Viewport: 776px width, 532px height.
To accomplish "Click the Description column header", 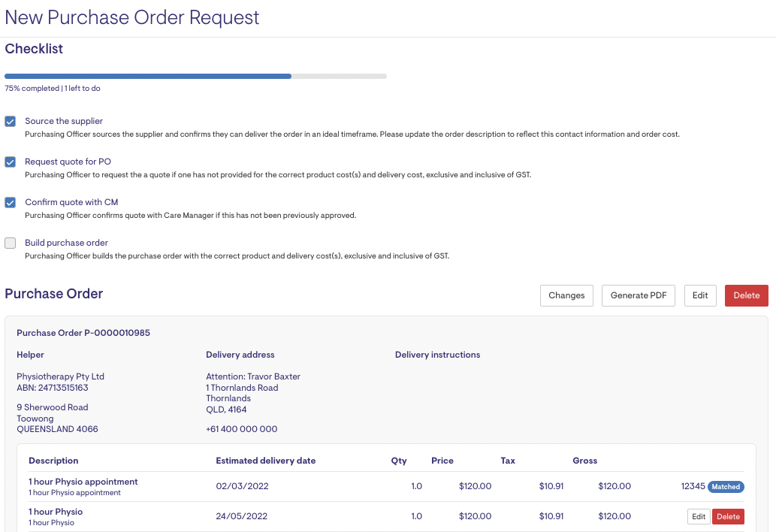I will tap(53, 461).
